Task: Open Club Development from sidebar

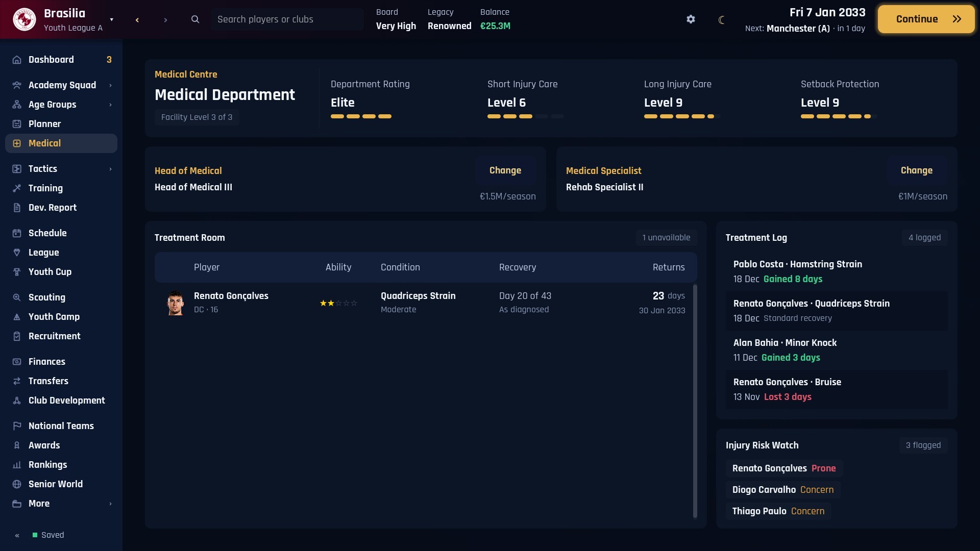Action: pos(61,400)
